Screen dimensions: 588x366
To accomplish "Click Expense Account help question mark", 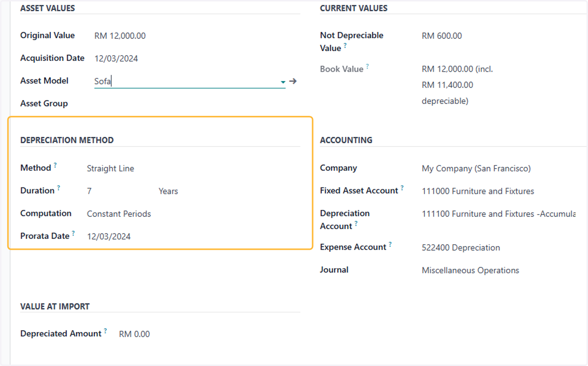I will pos(391,244).
